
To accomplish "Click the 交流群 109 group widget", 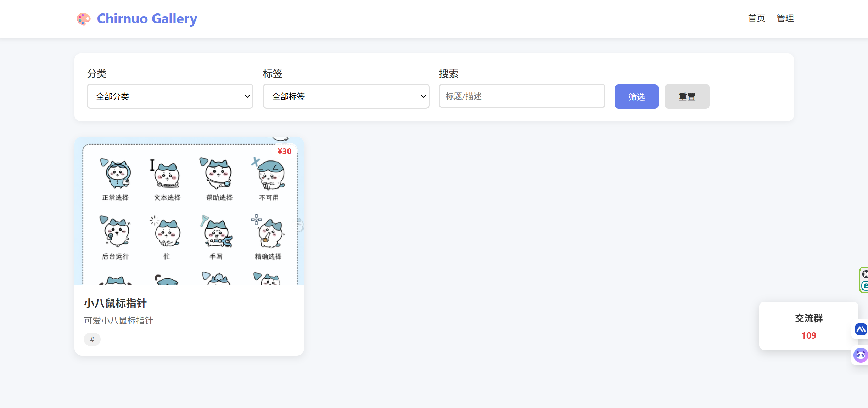I will (808, 326).
